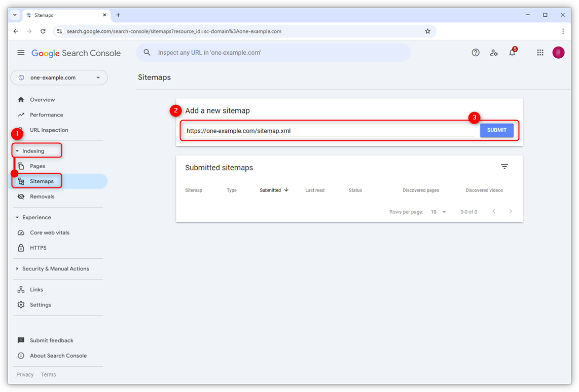Expand the Security & Manual Actions section
The height and width of the screenshot is (392, 579).
coord(55,268)
